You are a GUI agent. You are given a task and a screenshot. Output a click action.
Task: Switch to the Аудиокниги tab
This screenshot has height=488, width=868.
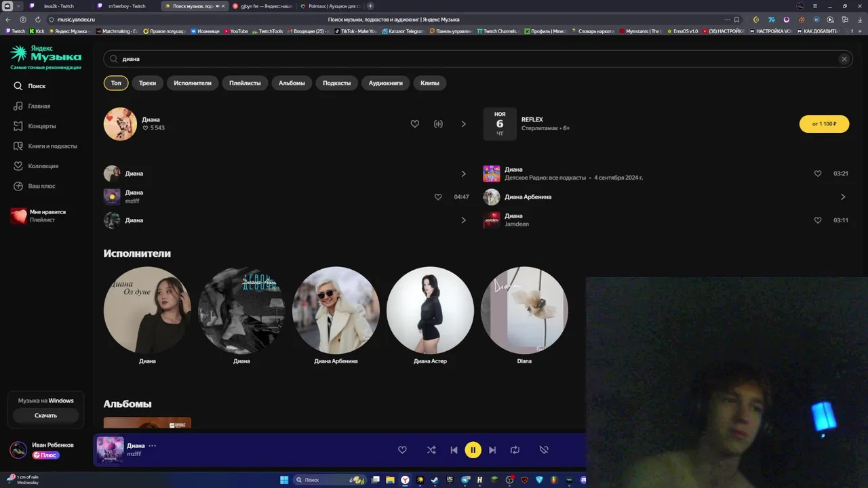click(385, 83)
